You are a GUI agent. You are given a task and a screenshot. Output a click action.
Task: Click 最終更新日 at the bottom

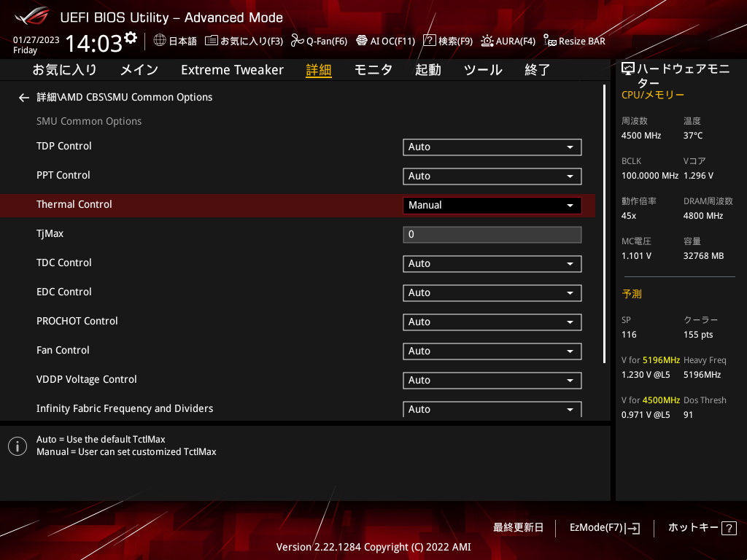coord(519,528)
